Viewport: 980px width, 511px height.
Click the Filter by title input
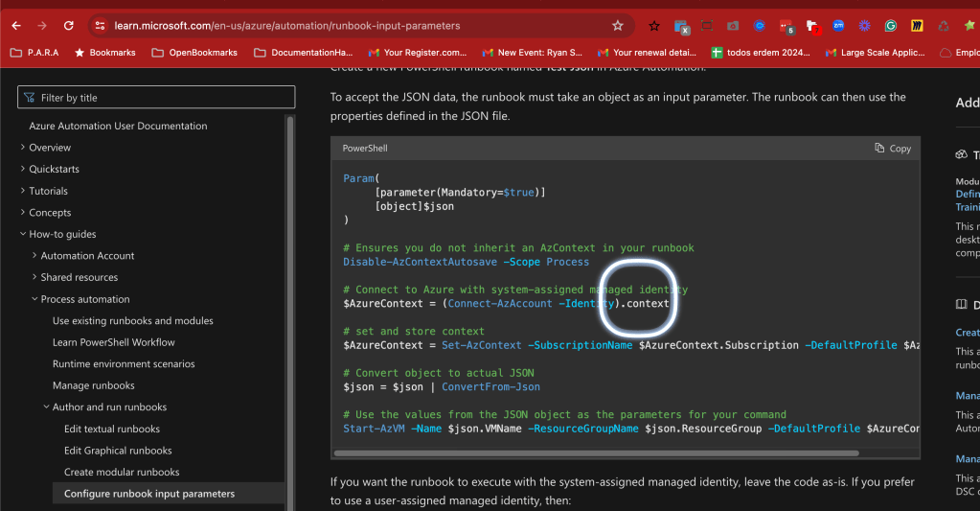coord(156,98)
